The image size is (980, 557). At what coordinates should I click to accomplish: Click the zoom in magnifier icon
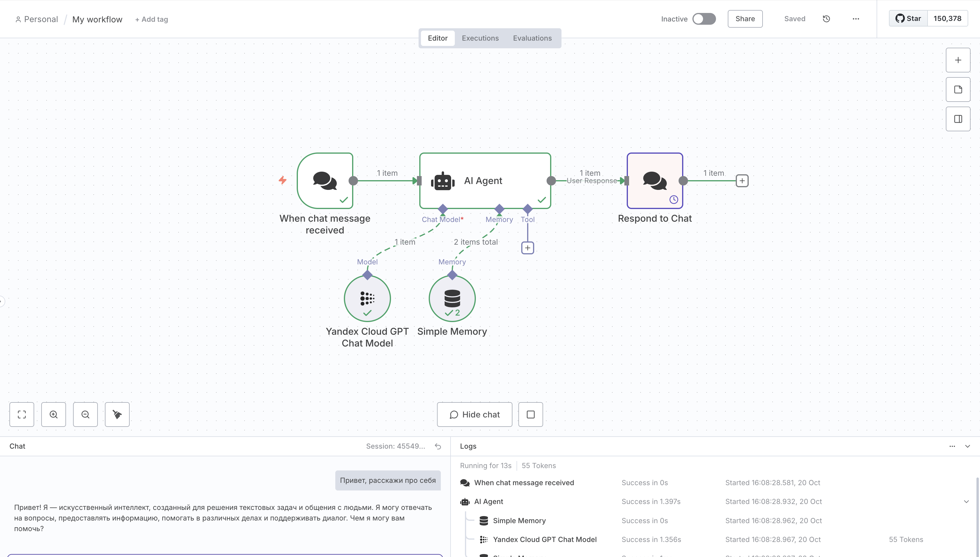(x=54, y=414)
